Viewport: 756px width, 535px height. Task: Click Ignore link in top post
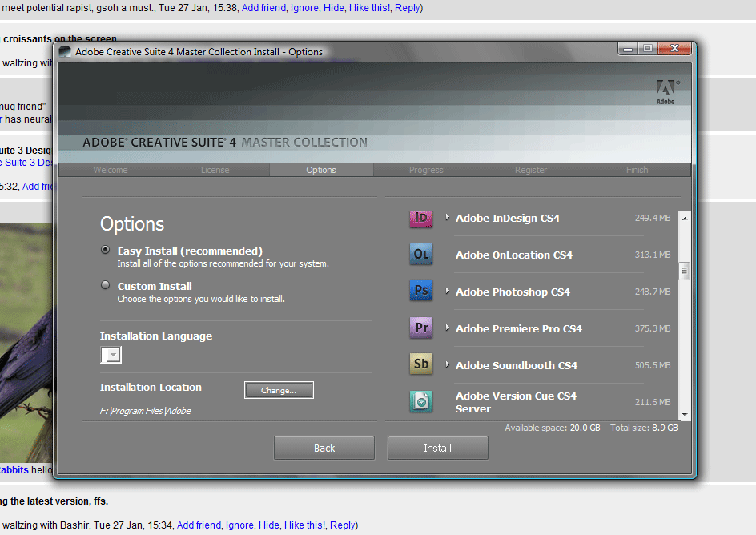point(304,8)
